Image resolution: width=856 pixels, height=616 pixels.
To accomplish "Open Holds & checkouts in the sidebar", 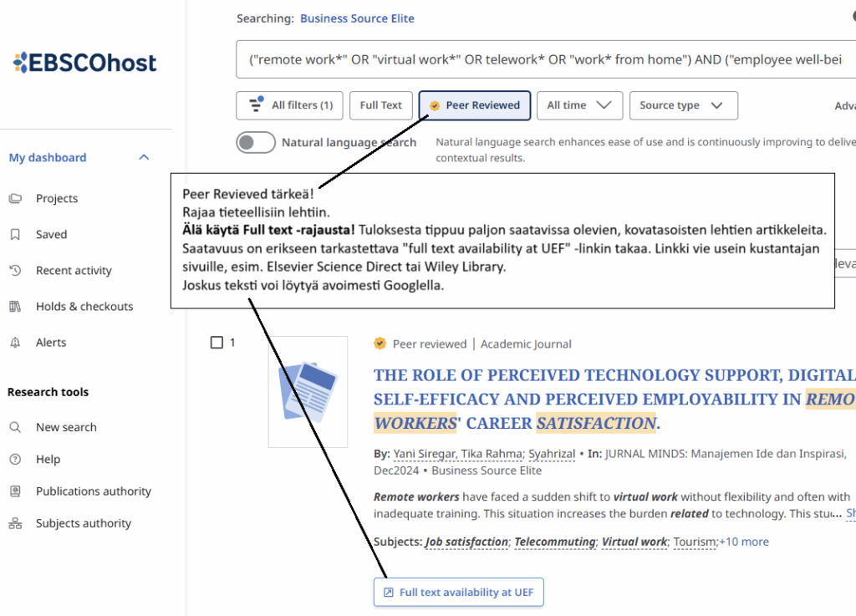I will pos(84,306).
